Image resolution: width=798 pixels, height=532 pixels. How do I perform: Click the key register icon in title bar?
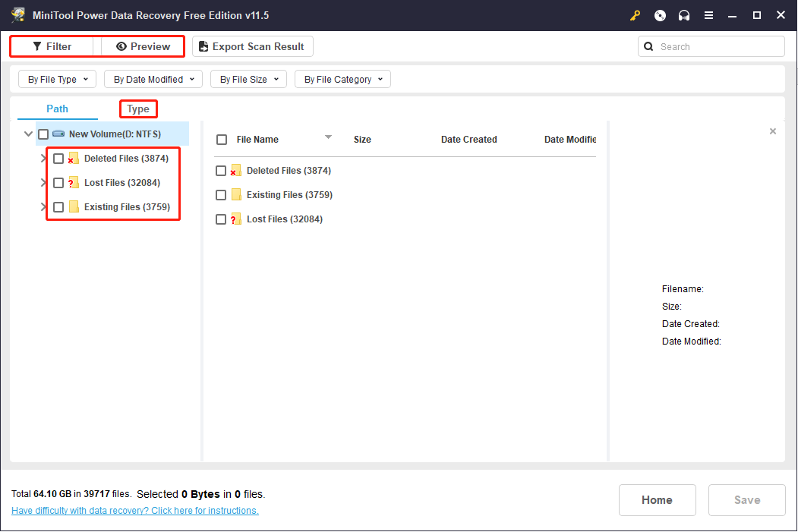coord(635,15)
